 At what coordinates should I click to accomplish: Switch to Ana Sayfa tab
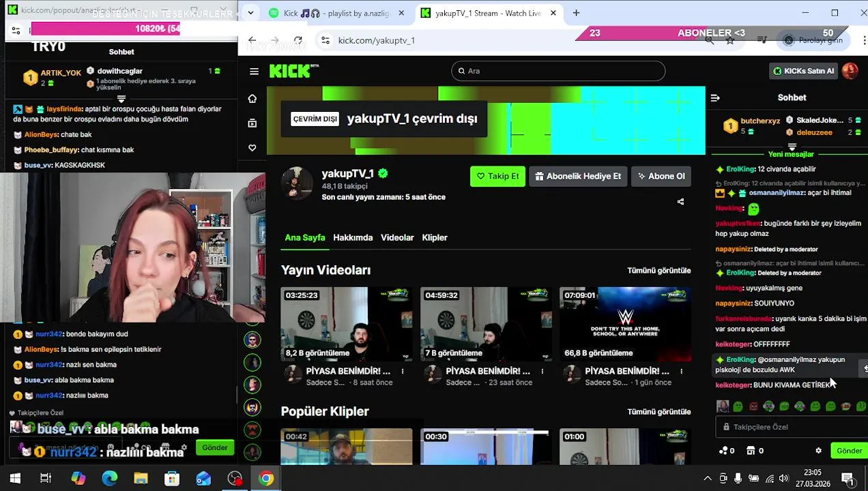click(305, 238)
